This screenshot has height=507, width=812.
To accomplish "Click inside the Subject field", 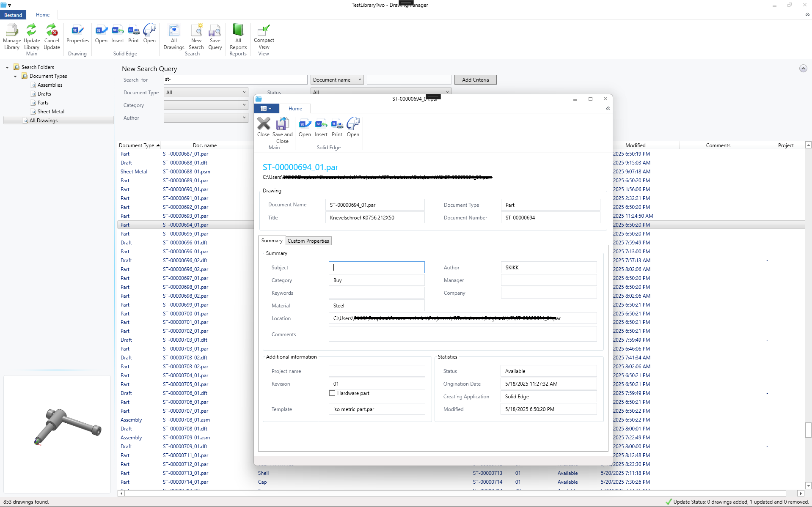I will tap(376, 267).
